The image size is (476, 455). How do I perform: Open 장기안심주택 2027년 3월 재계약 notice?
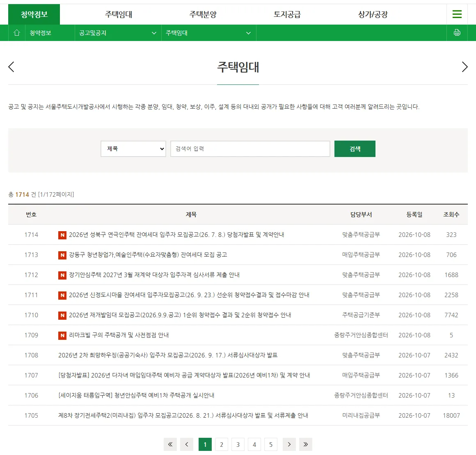click(154, 275)
